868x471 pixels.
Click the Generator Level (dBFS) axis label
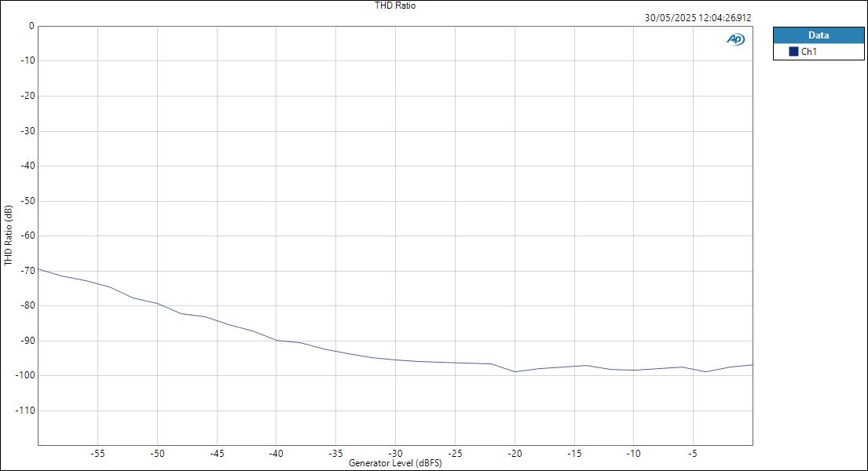(x=395, y=463)
